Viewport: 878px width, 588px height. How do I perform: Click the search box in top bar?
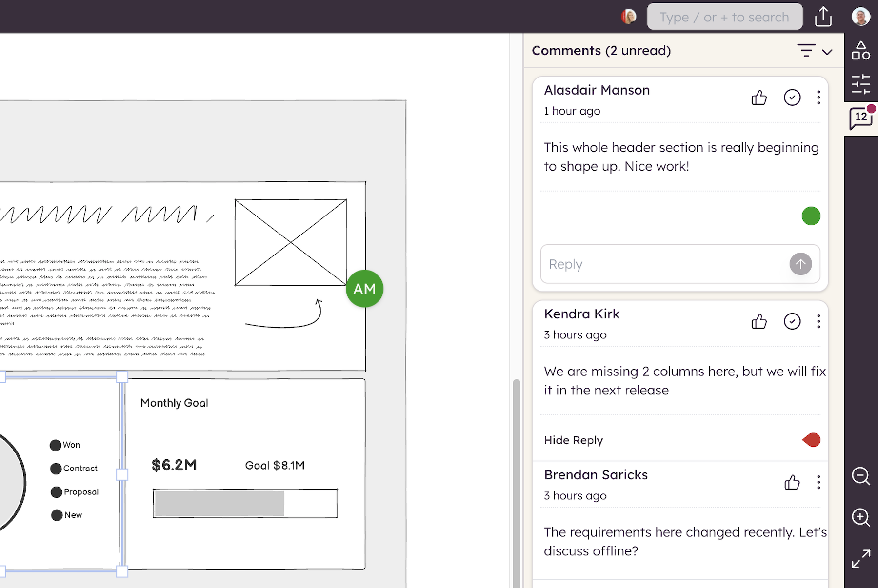coord(724,17)
